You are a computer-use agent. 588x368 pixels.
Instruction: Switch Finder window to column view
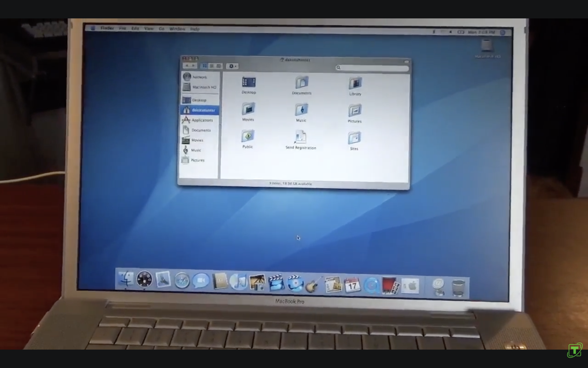click(219, 66)
